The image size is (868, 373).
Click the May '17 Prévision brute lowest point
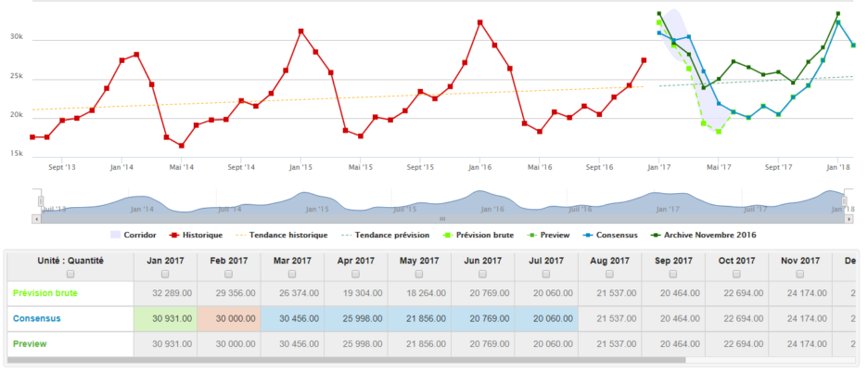[719, 132]
